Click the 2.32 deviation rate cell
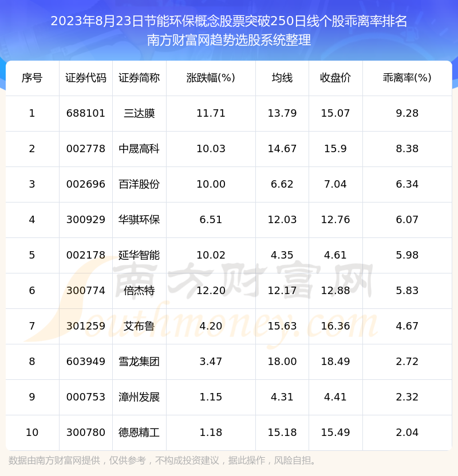This screenshot has height=476, width=458. [407, 397]
